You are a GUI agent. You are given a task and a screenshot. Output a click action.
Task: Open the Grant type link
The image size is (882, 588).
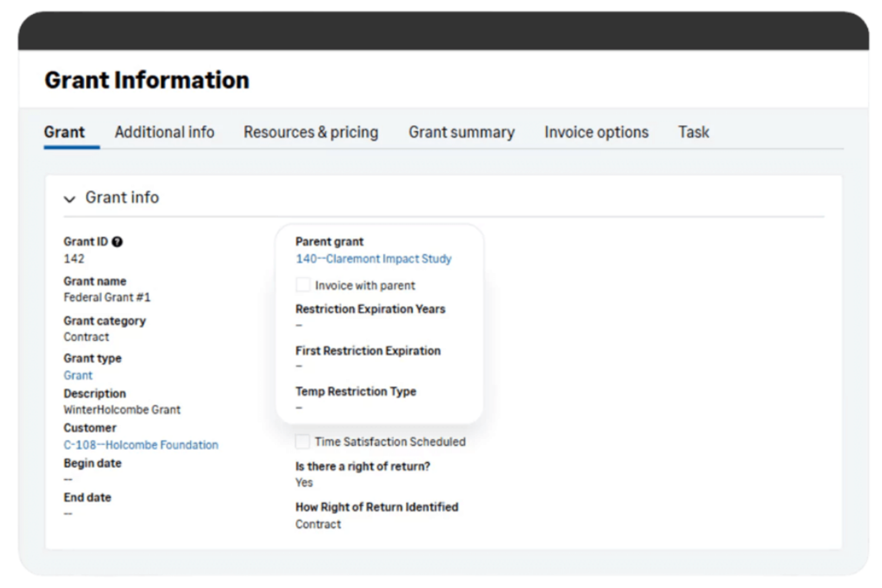[78, 375]
